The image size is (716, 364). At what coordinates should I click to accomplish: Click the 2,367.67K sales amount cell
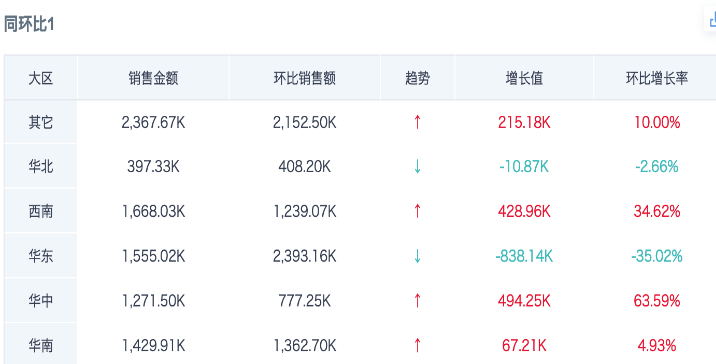pyautogui.click(x=153, y=122)
